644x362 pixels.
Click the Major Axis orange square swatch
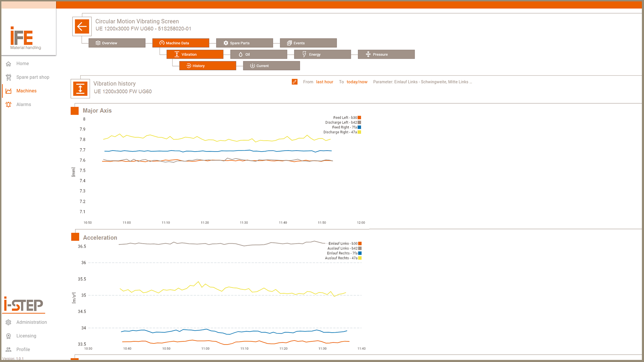(75, 111)
